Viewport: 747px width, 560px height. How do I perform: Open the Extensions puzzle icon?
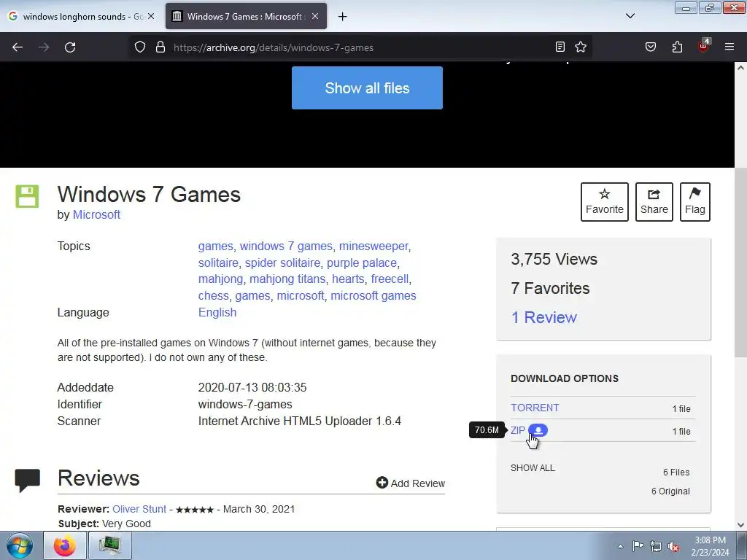[x=677, y=47]
